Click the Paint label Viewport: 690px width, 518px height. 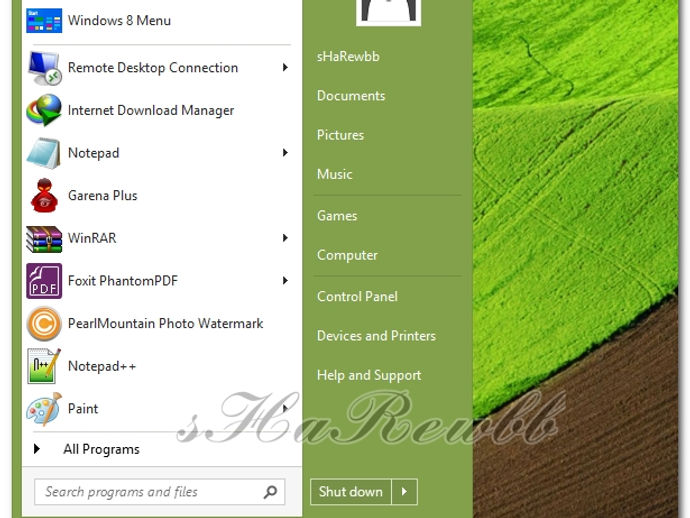83,409
